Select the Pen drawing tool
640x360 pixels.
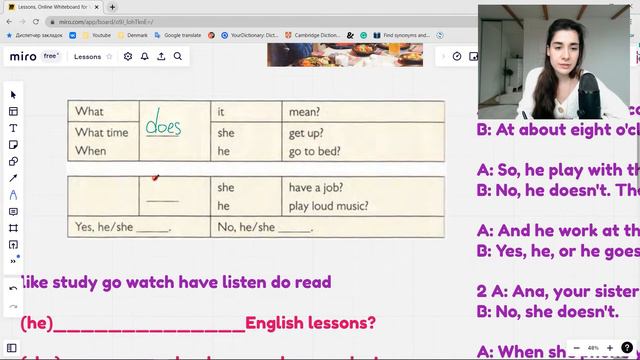pyautogui.click(x=13, y=195)
